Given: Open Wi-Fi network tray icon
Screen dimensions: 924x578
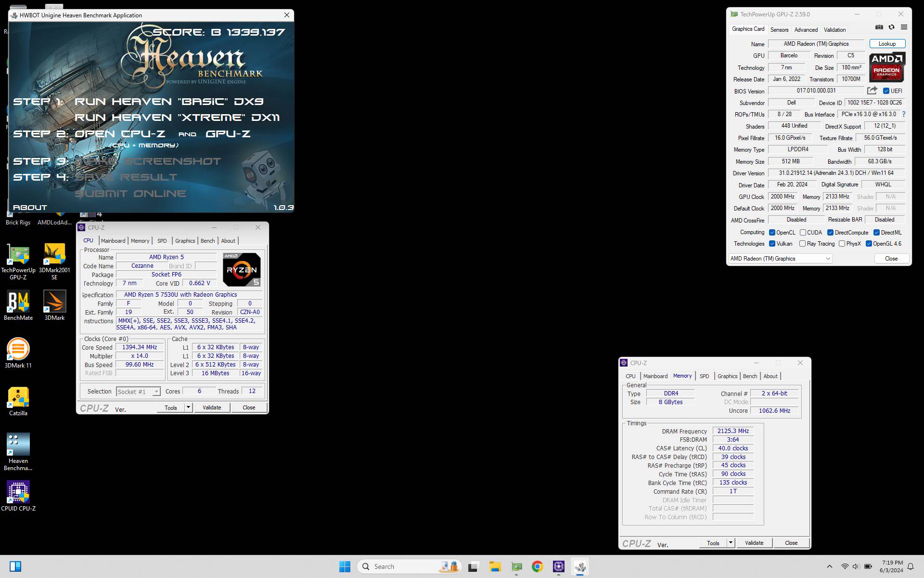Looking at the screenshot, I should pos(845,566).
